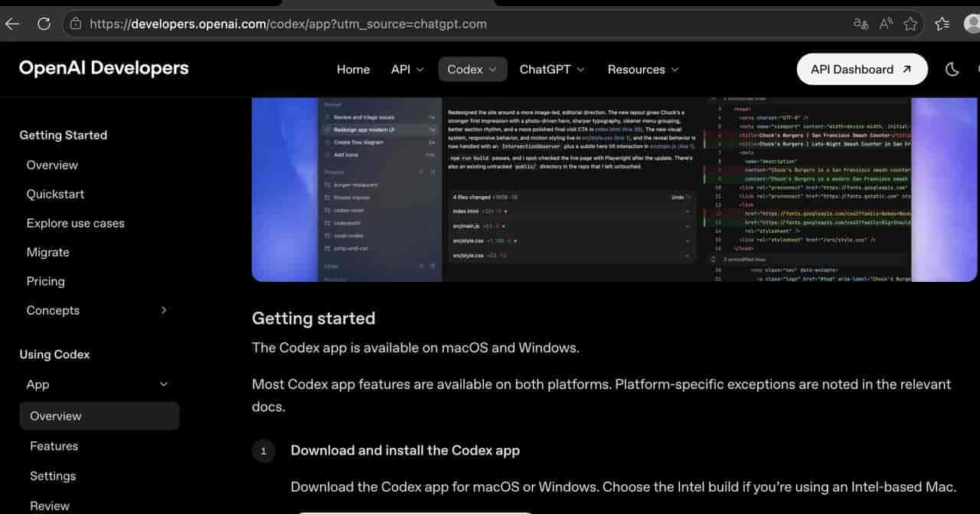Screen dimensions: 980x514
Task: Click the Codex app screenshot image
Action: click(614, 189)
